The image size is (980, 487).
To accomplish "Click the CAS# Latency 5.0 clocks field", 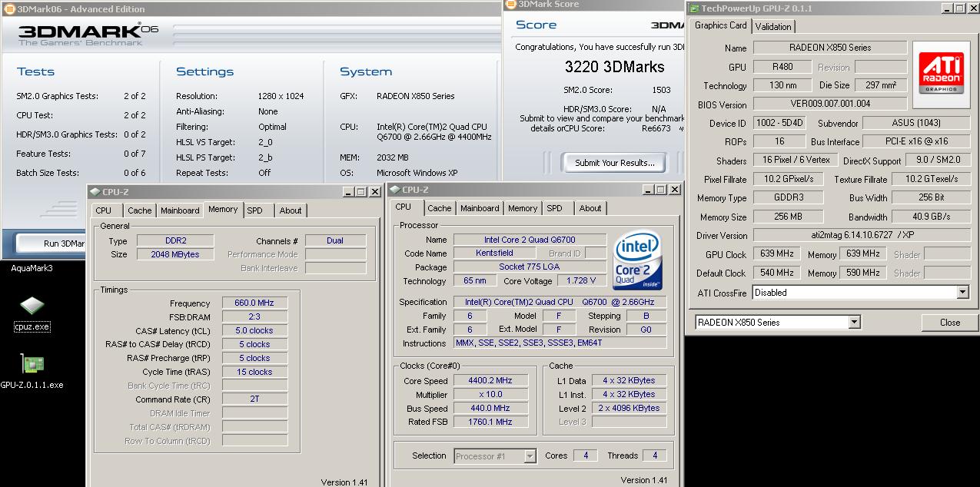I will (x=254, y=331).
